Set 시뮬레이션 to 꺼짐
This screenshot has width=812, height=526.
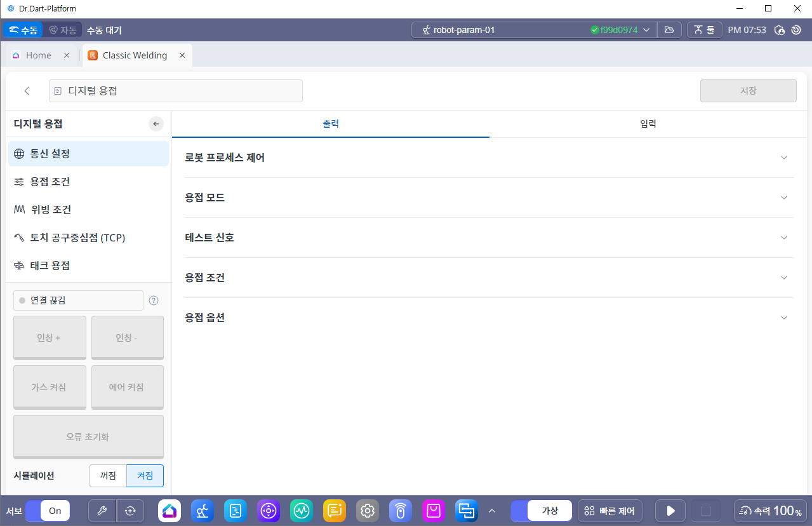pos(108,476)
